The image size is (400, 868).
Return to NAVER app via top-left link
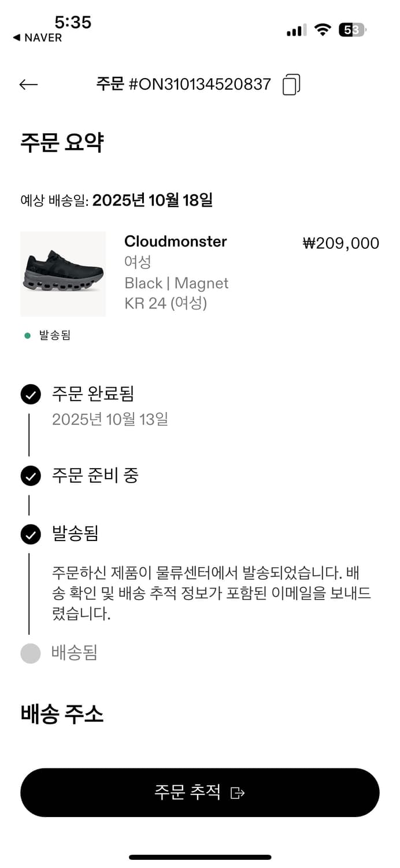37,38
